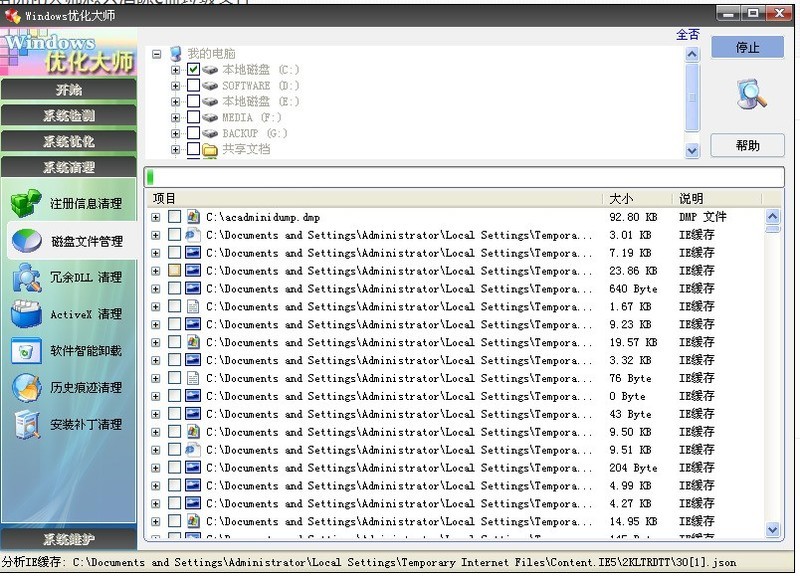Open 软件智能卸载 uninstaller icon
800x576 pixels.
(x=26, y=350)
